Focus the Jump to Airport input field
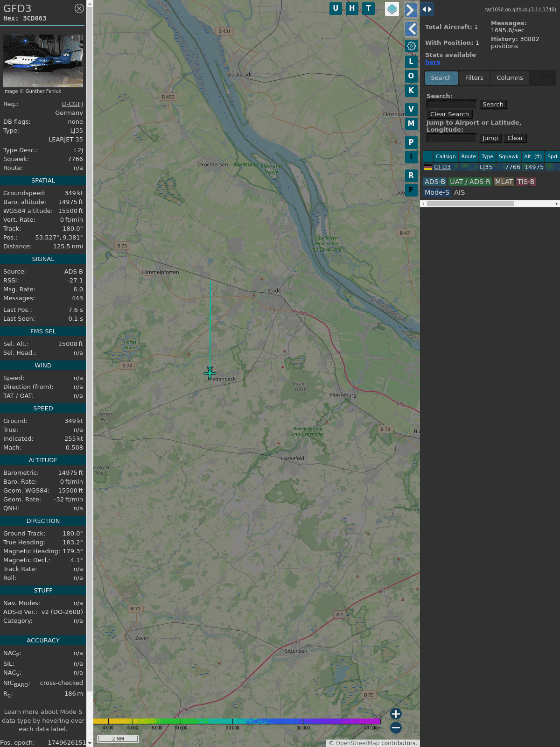Screen dimensions: 560x747 tap(451, 138)
